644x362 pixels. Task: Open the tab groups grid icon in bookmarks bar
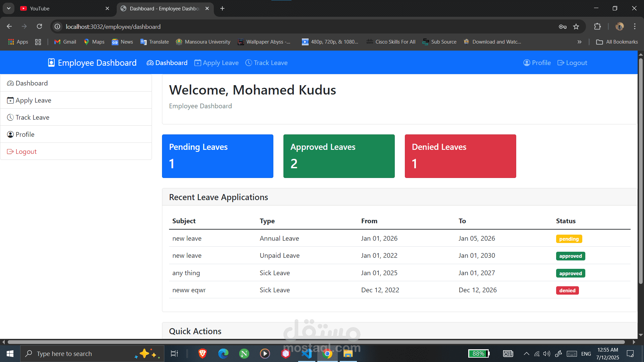coord(38,42)
